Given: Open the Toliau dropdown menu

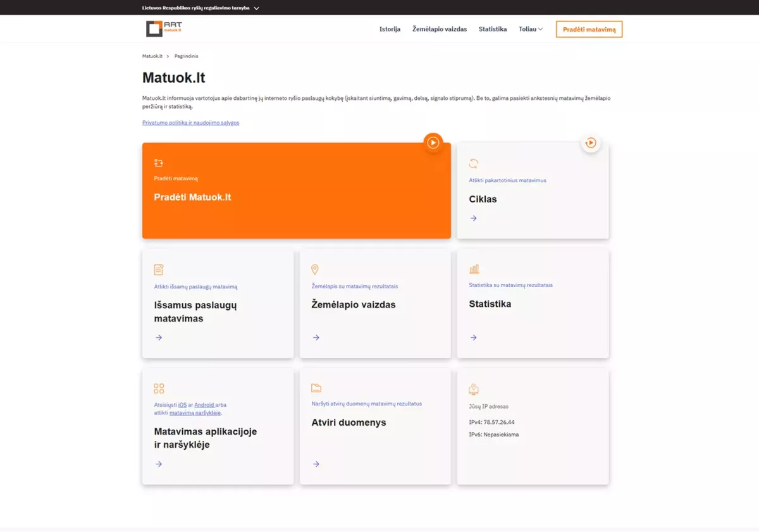Looking at the screenshot, I should point(531,29).
